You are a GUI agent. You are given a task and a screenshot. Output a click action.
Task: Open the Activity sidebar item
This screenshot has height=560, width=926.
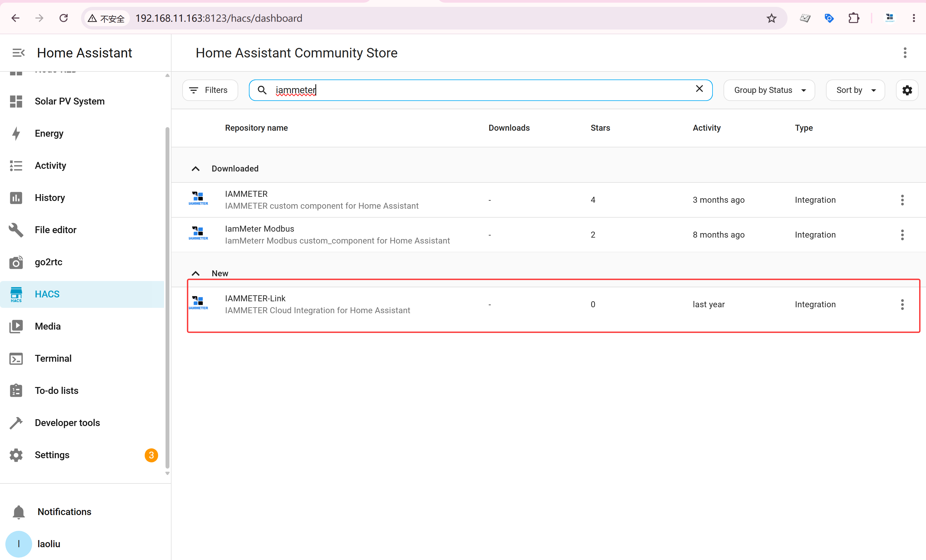tap(82, 165)
